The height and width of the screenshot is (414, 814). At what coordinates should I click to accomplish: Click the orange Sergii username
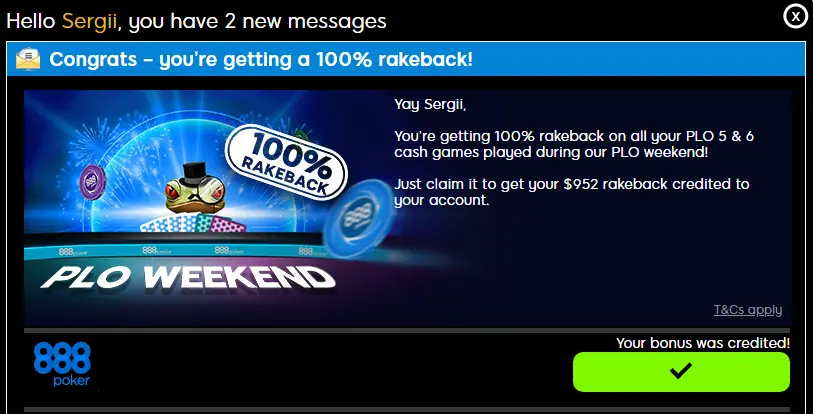click(89, 21)
